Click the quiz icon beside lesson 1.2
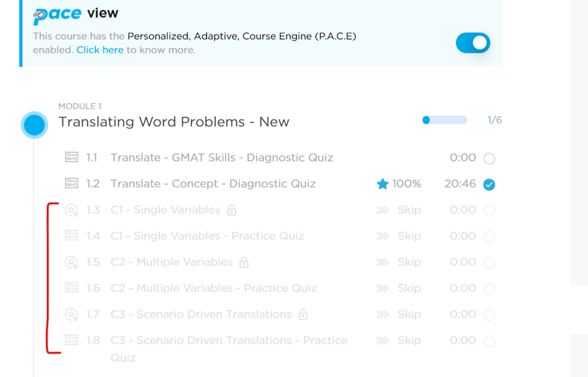588x377 pixels. 72,184
